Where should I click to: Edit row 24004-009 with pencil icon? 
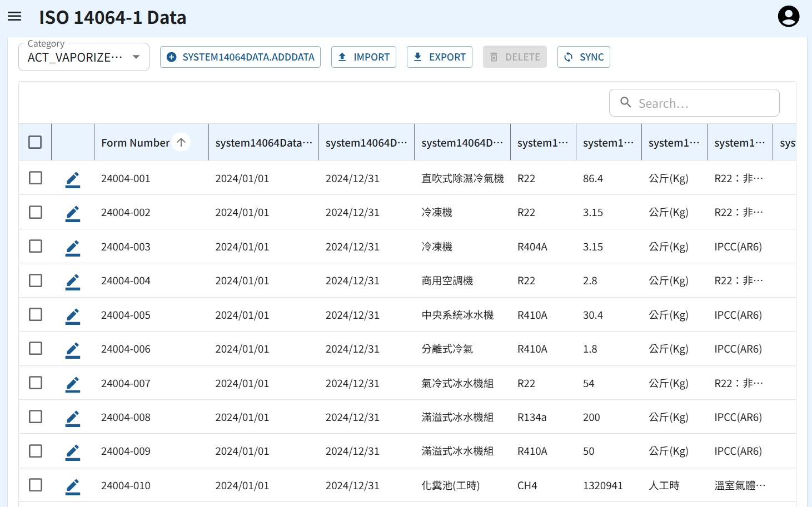pos(73,451)
